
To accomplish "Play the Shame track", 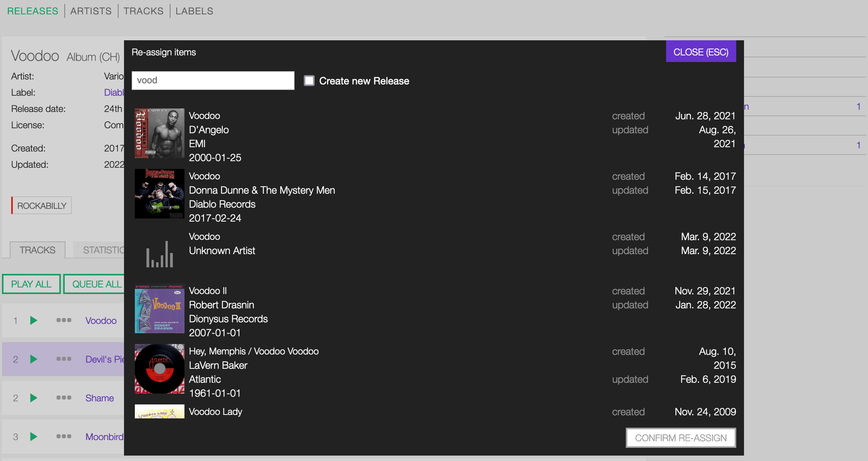I will coord(34,398).
